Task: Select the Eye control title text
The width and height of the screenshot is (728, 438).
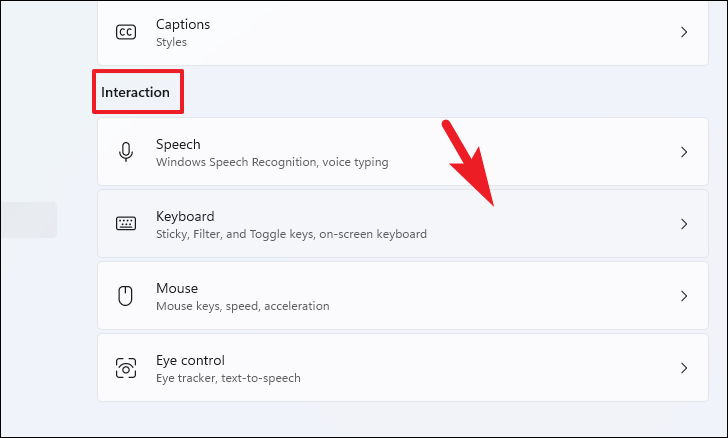Action: coord(190,360)
